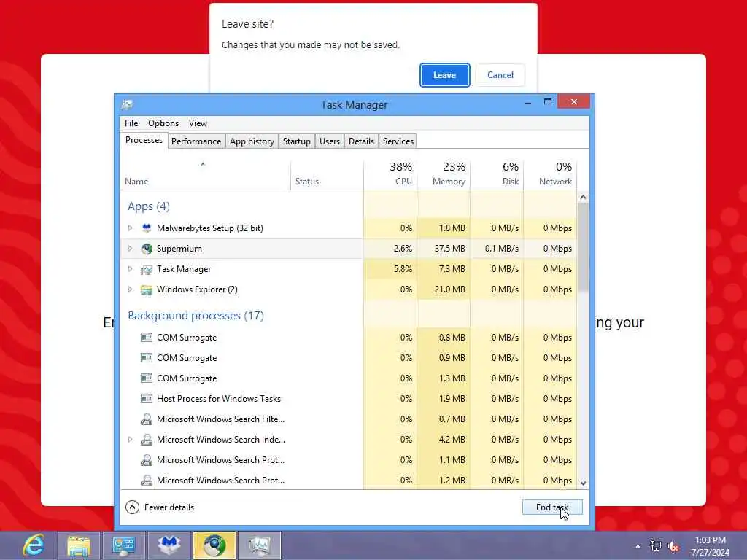The height and width of the screenshot is (560, 747).
Task: Sort by the Status column header
Action: click(327, 175)
